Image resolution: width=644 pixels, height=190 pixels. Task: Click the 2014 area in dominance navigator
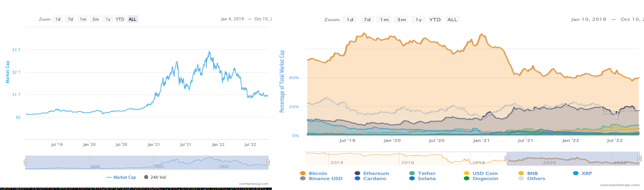tap(337, 162)
